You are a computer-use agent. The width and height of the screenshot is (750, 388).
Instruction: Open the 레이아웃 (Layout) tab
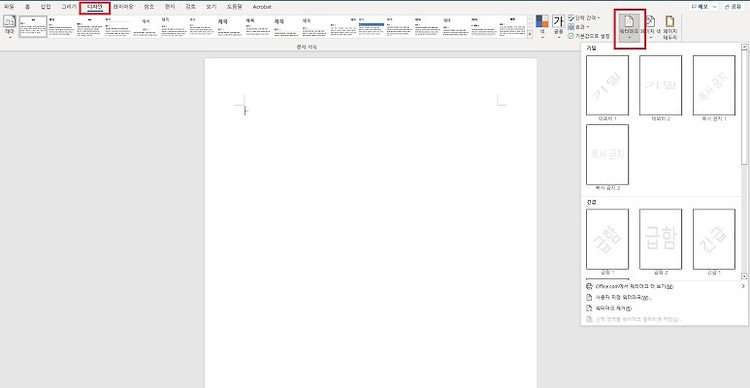click(x=123, y=7)
